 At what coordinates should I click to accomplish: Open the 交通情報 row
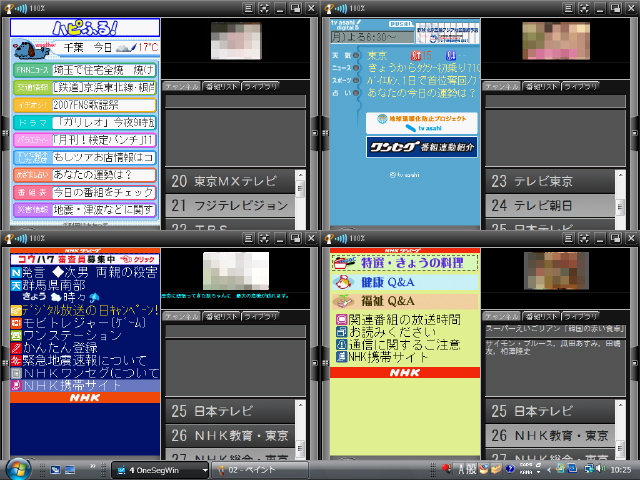pyautogui.click(x=84, y=87)
